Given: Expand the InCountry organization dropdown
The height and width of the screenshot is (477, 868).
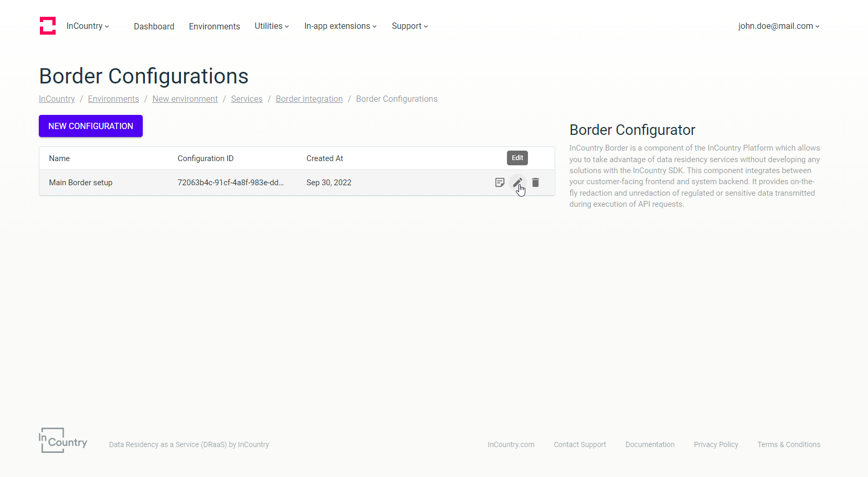Looking at the screenshot, I should (88, 26).
